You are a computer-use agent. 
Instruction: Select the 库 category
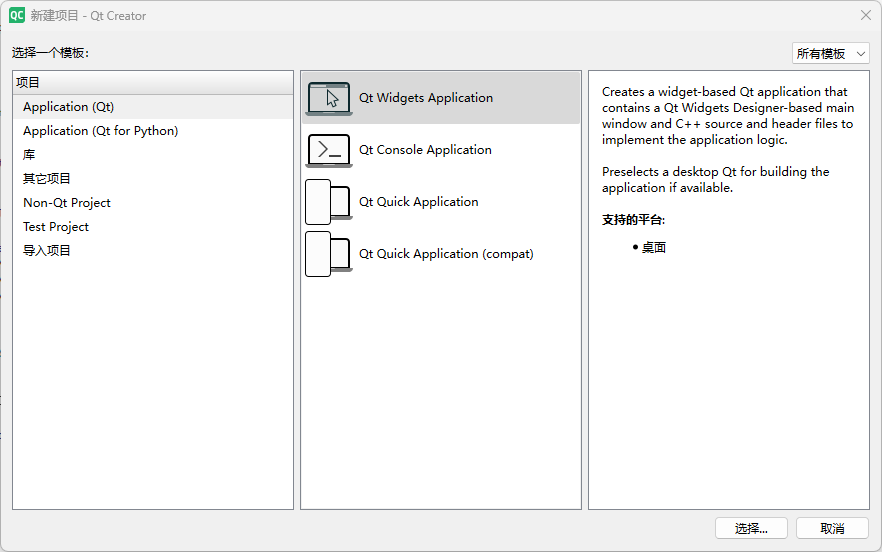(153, 155)
